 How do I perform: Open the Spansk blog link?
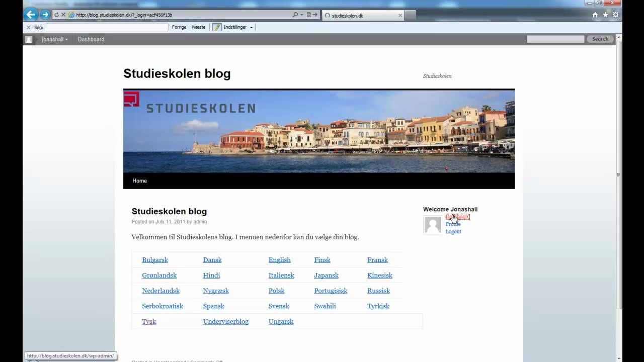(214, 306)
